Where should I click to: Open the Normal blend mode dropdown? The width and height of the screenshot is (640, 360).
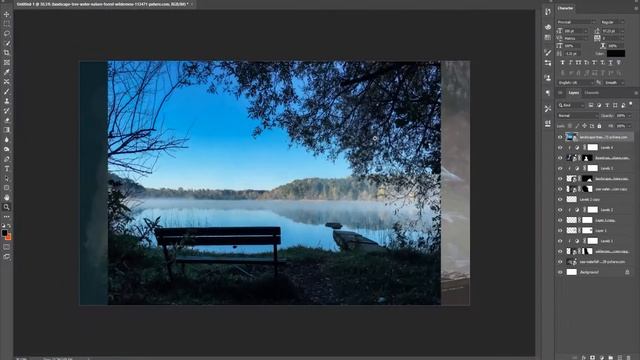click(577, 116)
